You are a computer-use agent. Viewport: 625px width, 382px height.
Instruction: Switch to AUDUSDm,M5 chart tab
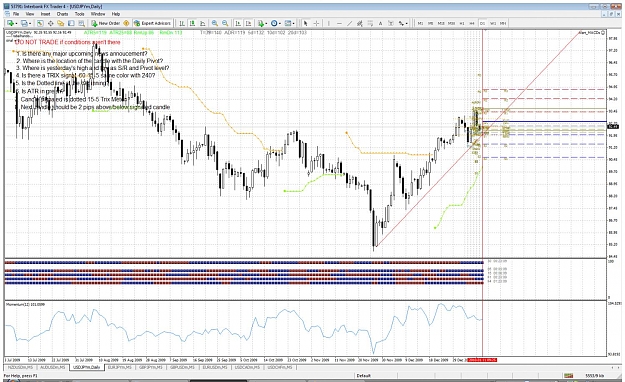click(x=53, y=367)
